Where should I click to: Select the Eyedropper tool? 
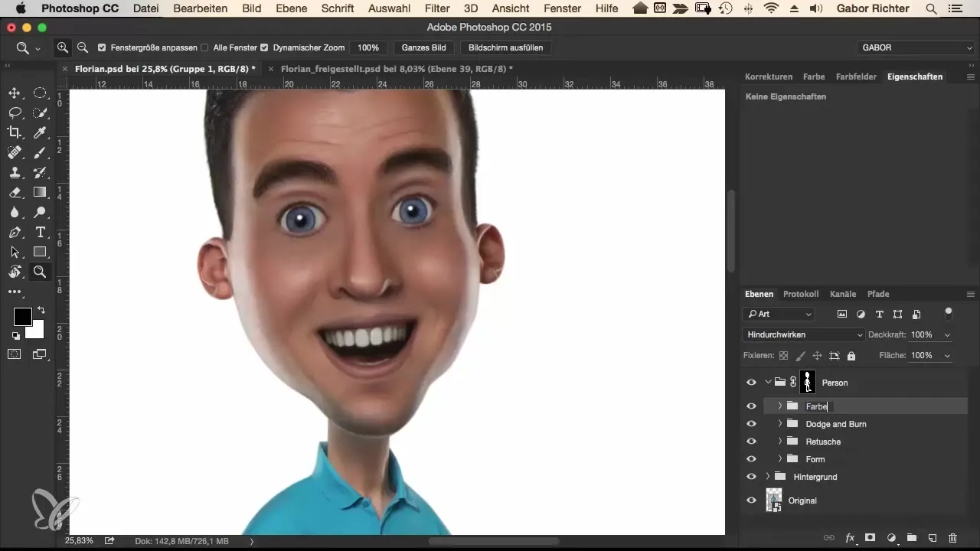(x=40, y=132)
